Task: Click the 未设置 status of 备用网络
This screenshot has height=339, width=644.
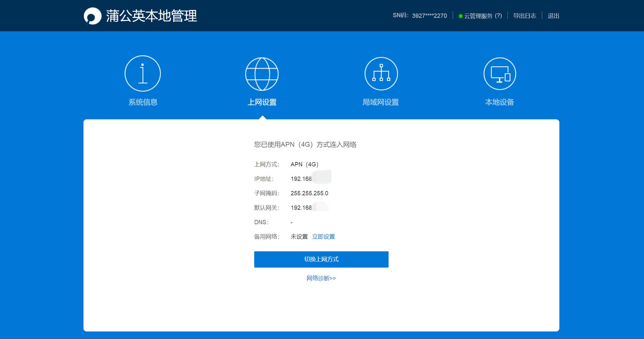Action: click(x=299, y=236)
